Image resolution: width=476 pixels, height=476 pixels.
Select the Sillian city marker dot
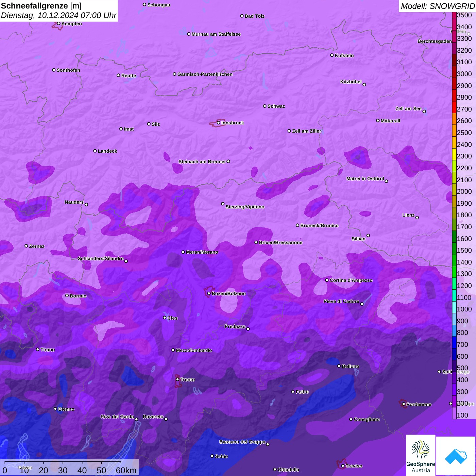(368, 235)
